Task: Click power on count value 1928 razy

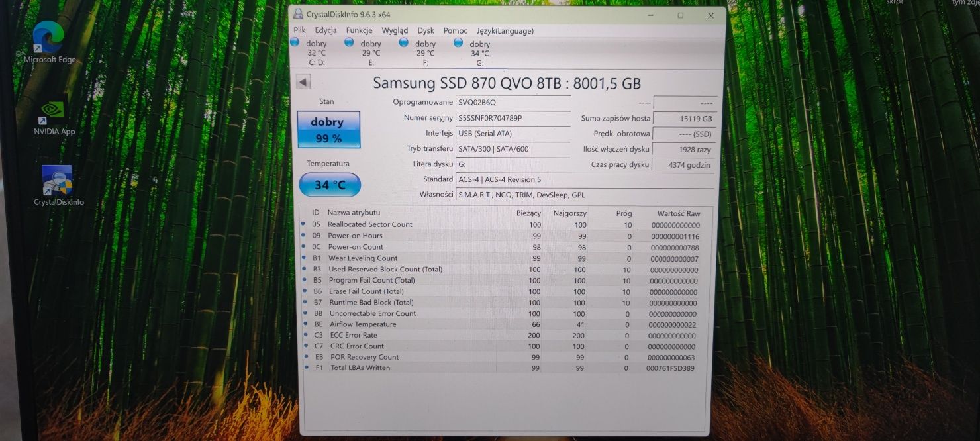Action: (683, 150)
